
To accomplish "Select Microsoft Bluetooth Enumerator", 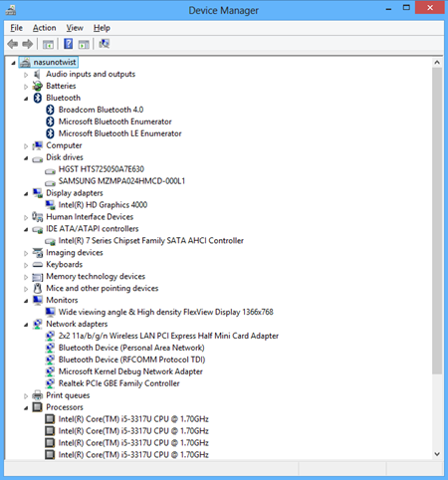I will [x=115, y=121].
